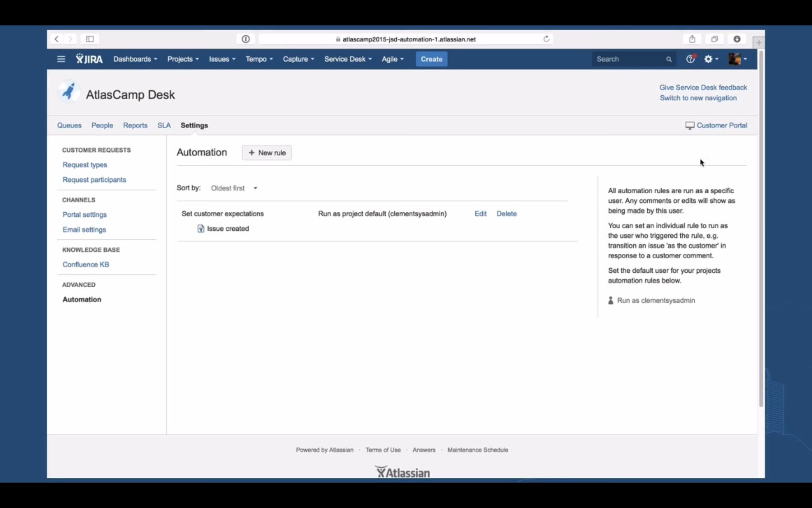Screen dimensions: 812x508
Task: Expand the Issues menu
Action: pyautogui.click(x=222, y=59)
